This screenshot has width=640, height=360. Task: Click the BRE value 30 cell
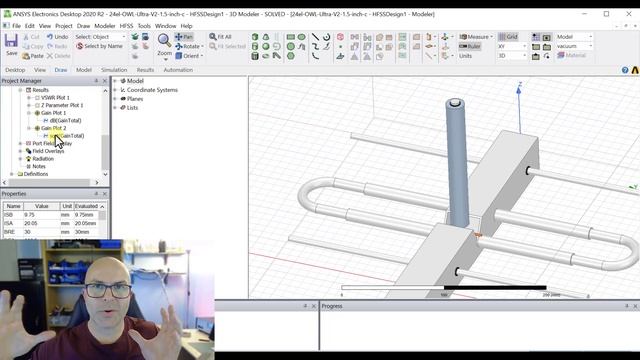41,232
